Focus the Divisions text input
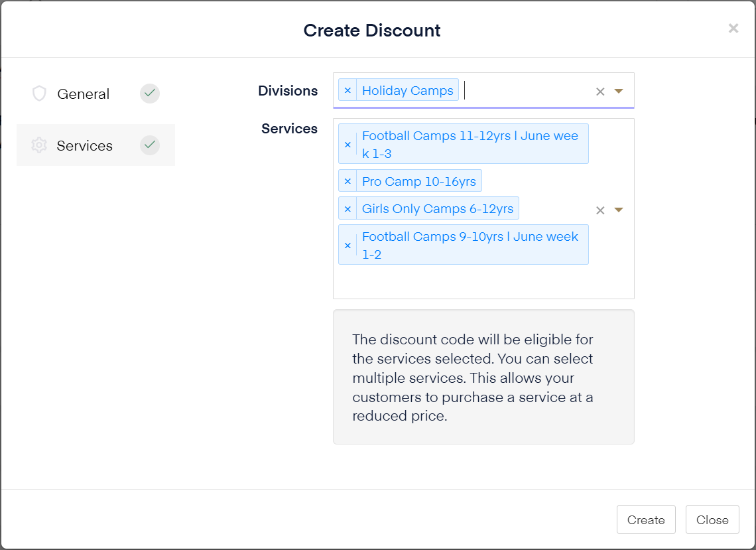 (x=524, y=91)
